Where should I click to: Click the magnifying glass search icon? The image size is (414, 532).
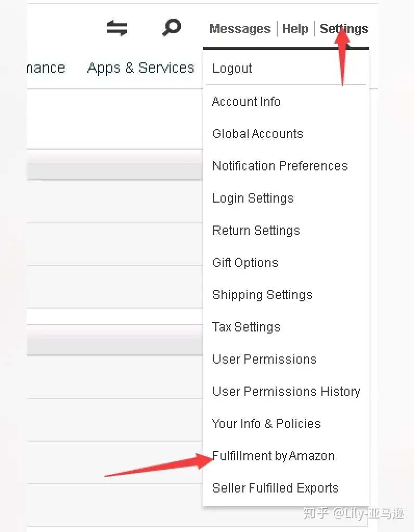coord(172,28)
